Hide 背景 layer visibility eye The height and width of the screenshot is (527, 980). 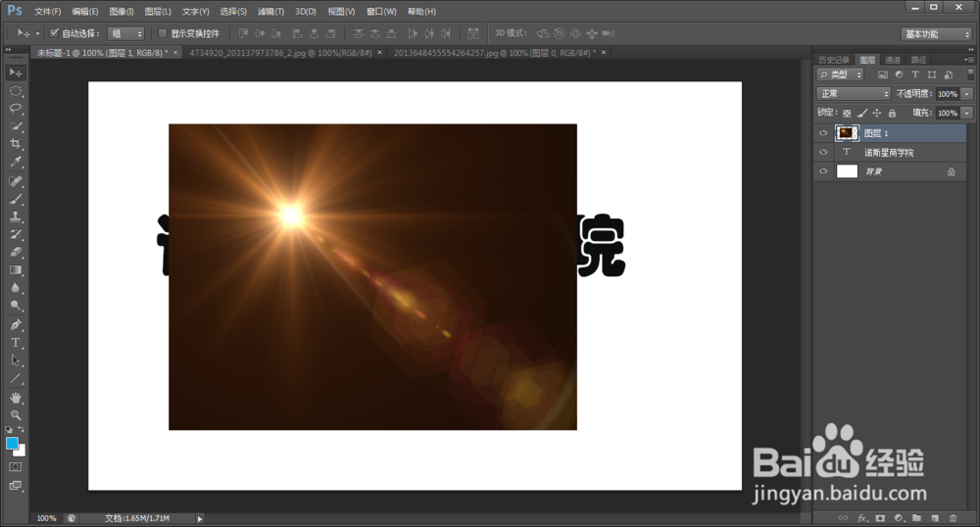[x=823, y=171]
